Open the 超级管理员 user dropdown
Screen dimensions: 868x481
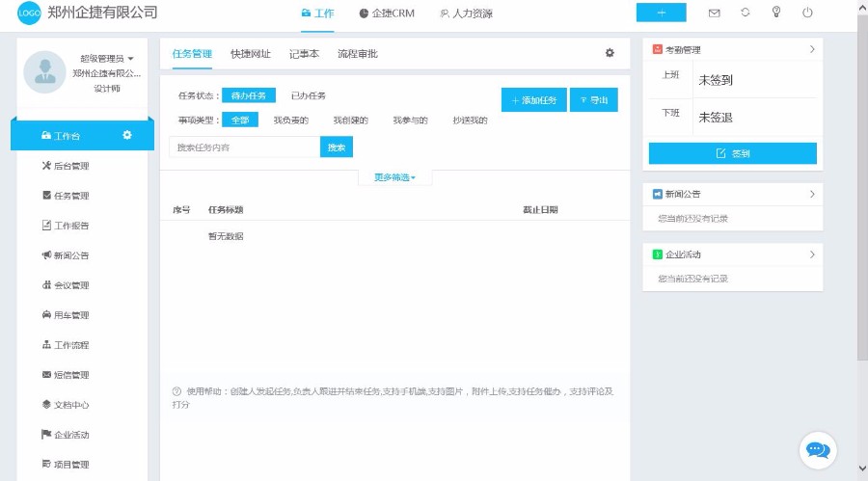[x=107, y=60]
